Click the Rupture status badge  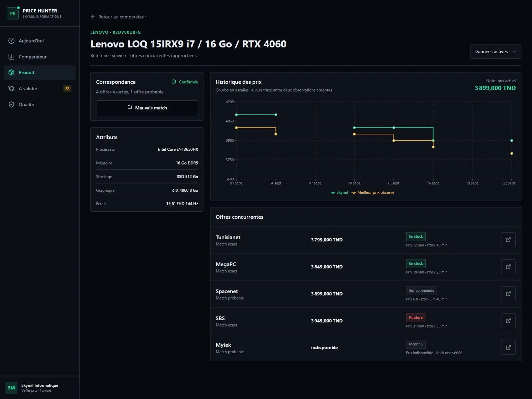(x=416, y=317)
